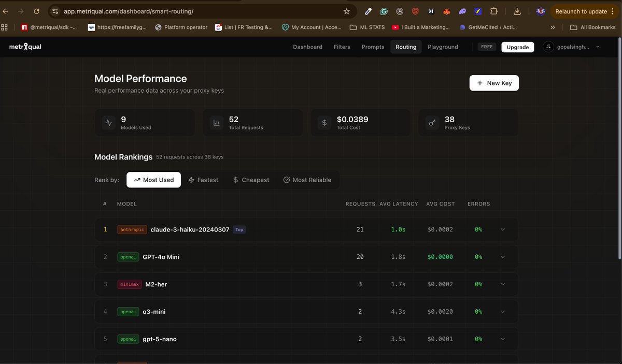Open the red circular swirl extension
The height and width of the screenshot is (364, 622).
[x=415, y=11]
